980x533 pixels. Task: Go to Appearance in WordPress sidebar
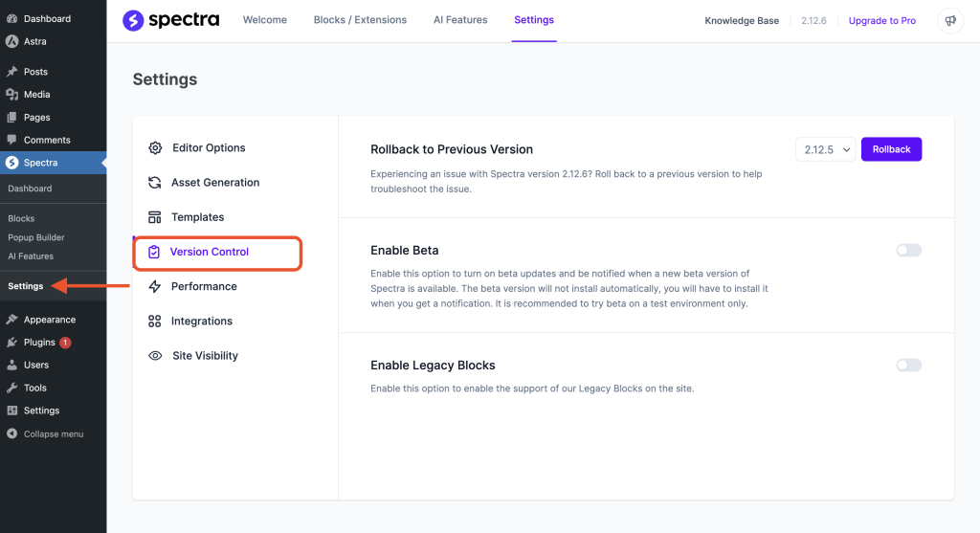[50, 320]
